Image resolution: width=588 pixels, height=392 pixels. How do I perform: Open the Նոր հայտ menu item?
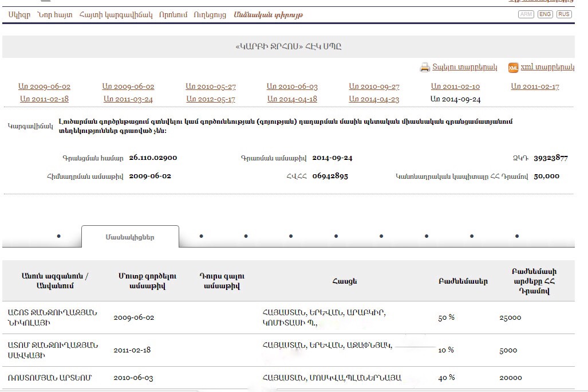(x=55, y=15)
